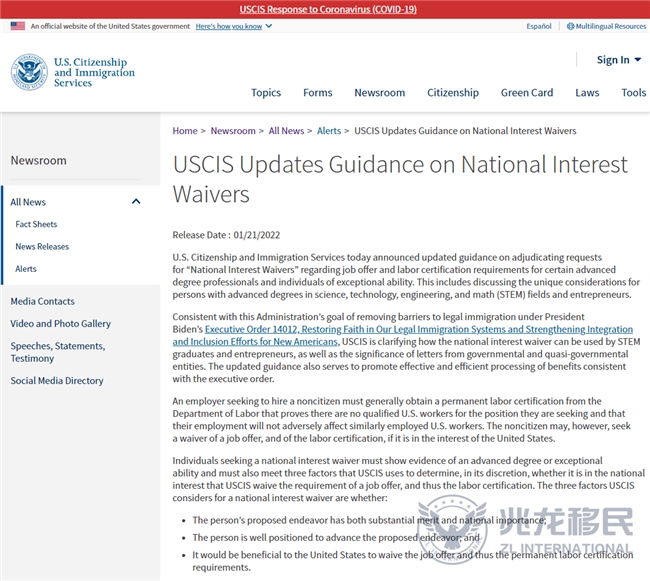This screenshot has height=581, width=650.
Task: Open the Laws menu
Action: click(x=587, y=92)
